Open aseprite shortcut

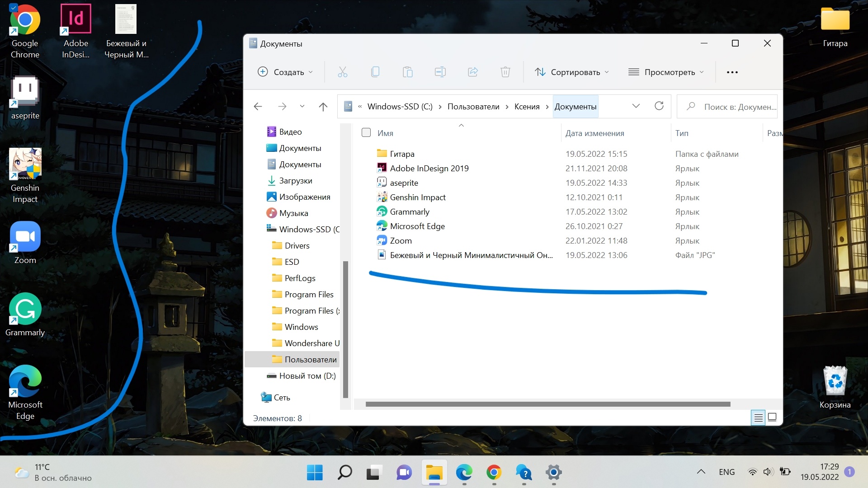tap(405, 183)
